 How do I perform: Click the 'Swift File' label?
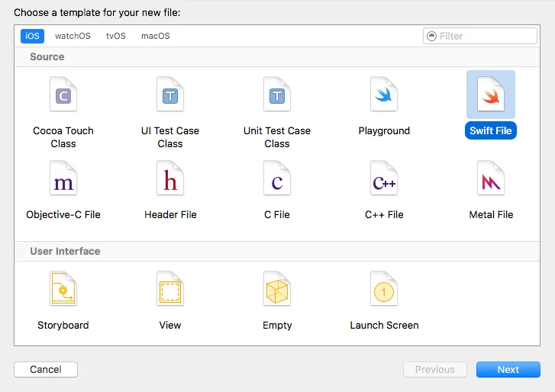(491, 130)
